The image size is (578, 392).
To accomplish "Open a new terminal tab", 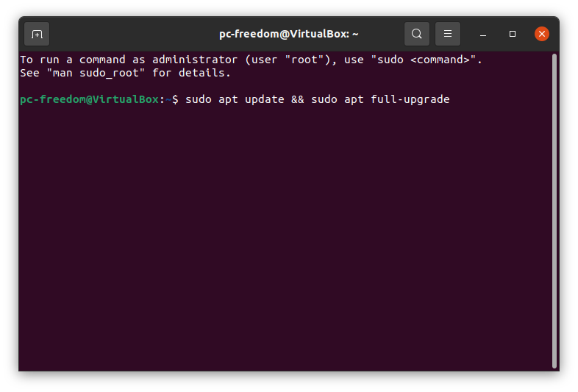I will point(37,34).
